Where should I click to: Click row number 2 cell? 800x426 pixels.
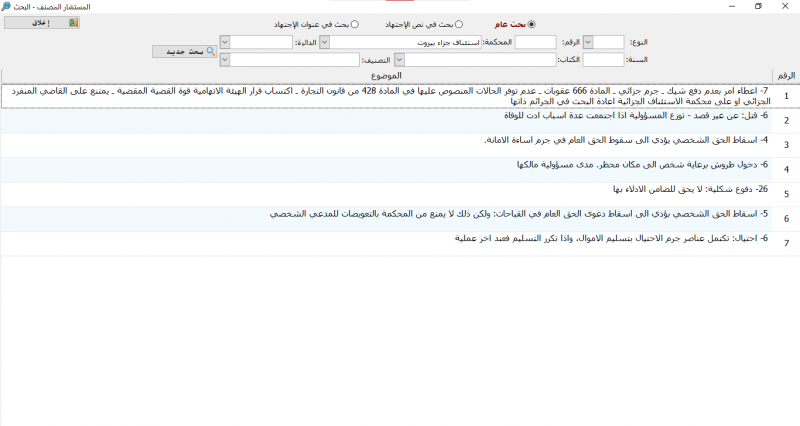click(786, 121)
